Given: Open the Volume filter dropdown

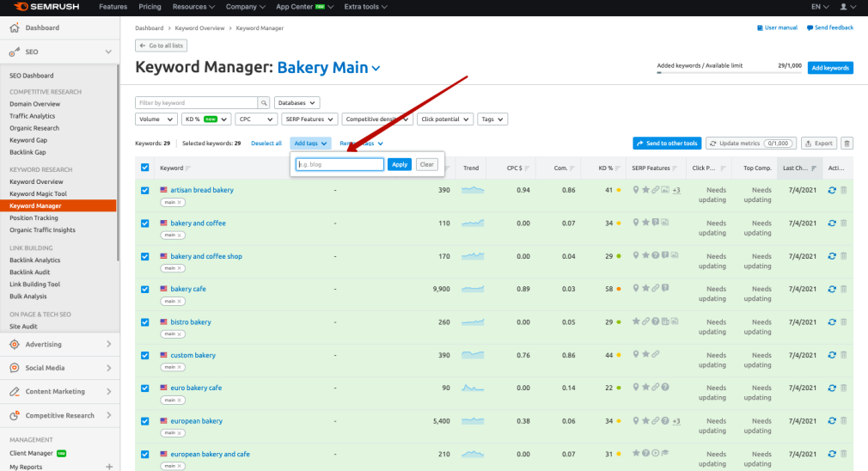Looking at the screenshot, I should pyautogui.click(x=156, y=119).
